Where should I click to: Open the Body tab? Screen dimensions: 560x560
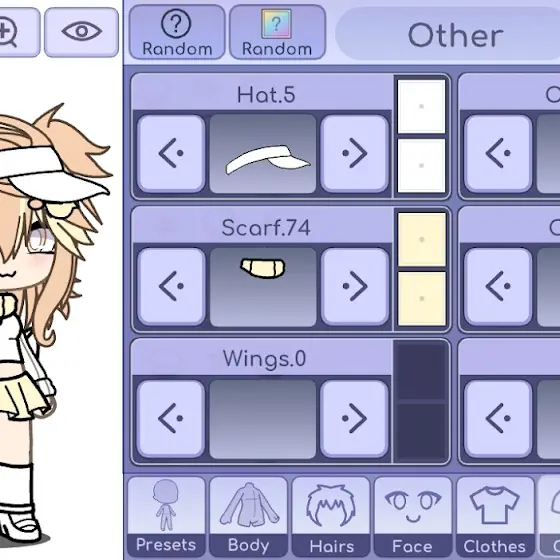click(x=249, y=517)
